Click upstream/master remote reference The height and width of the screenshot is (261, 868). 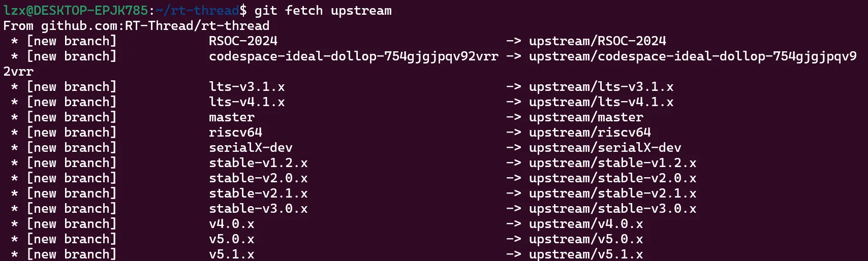[586, 117]
